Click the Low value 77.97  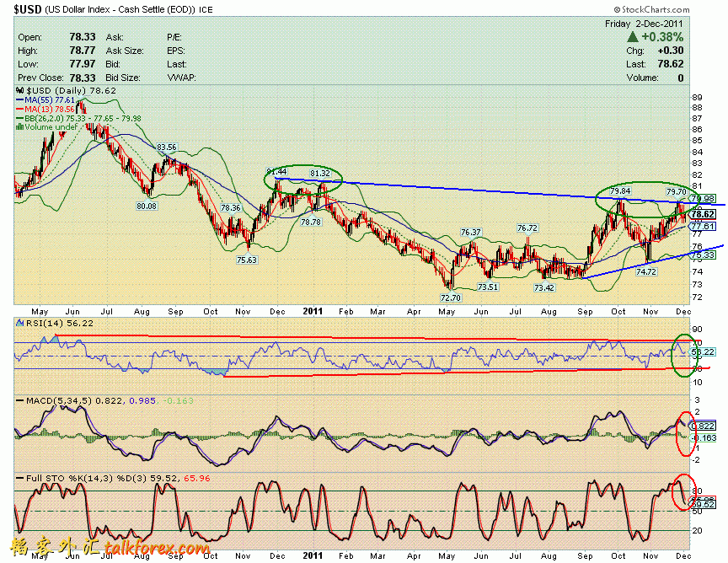click(x=83, y=64)
